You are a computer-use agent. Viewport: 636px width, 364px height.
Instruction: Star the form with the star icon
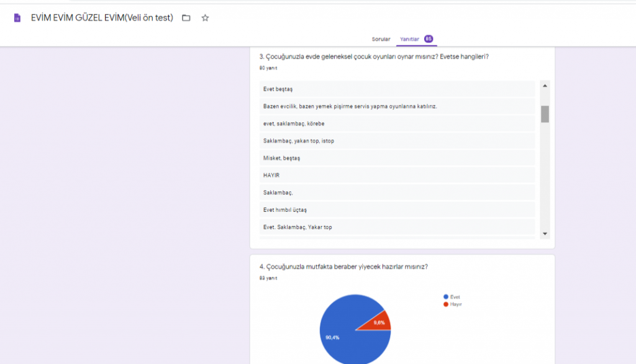[x=205, y=18]
